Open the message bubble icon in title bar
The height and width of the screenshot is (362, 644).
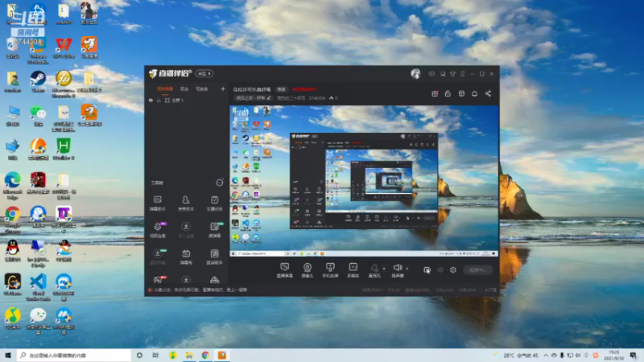pyautogui.click(x=431, y=74)
